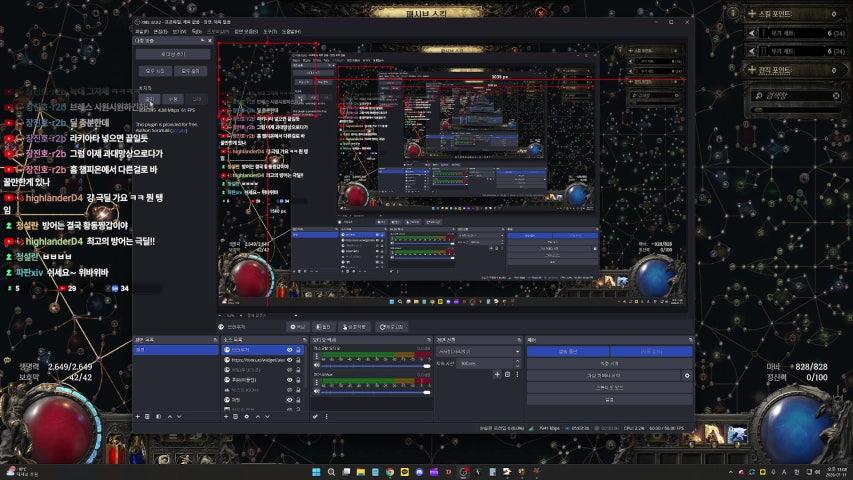This screenshot has height=480, width=853.
Task: Open advanced audio properties icon in mixer
Action: tap(316, 416)
